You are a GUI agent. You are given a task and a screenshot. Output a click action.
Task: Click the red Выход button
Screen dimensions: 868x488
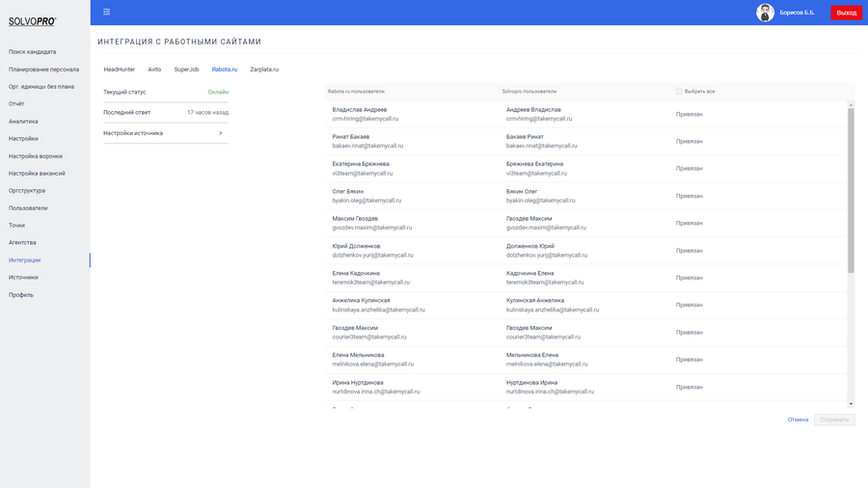(847, 13)
